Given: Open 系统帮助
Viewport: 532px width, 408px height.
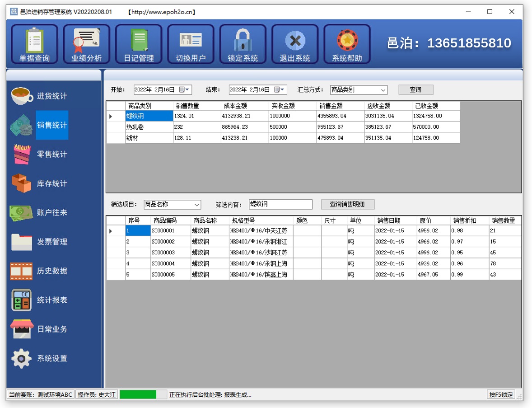Looking at the screenshot, I should (x=346, y=44).
